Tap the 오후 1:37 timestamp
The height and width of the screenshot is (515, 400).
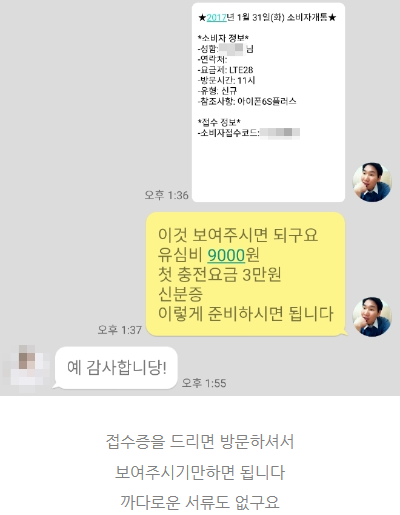[120, 330]
